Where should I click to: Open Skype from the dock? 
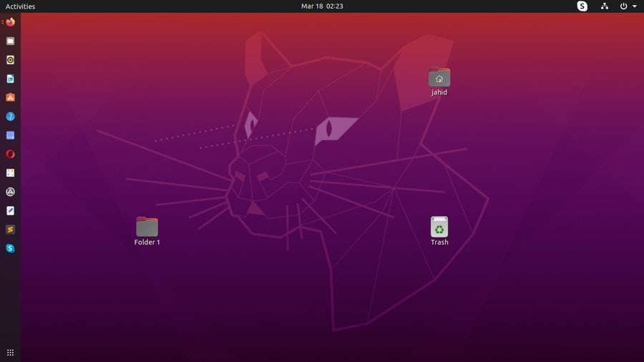pos(10,249)
